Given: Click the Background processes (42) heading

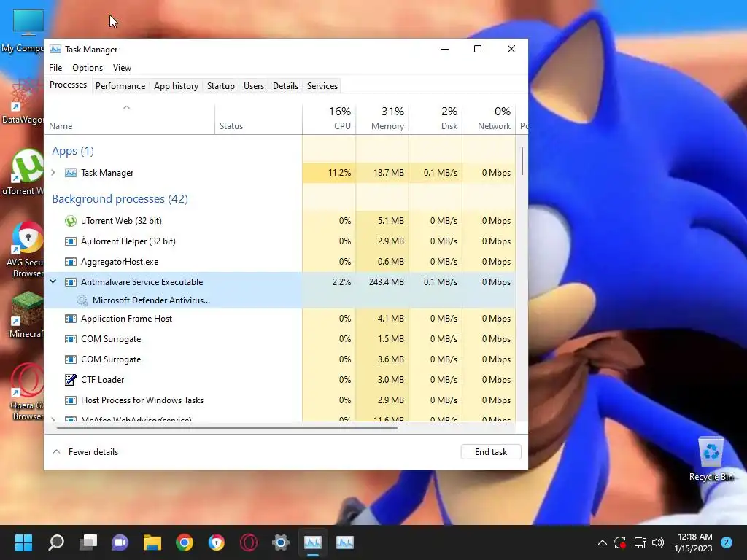Looking at the screenshot, I should tap(120, 199).
